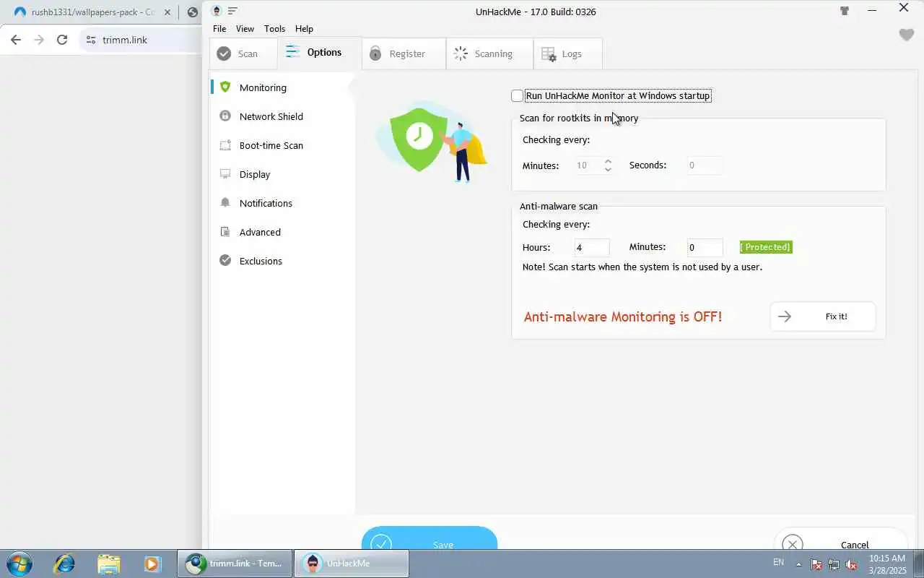This screenshot has height=578, width=924.
Task: Click the anti-malware Minutes input field
Action: pyautogui.click(x=705, y=248)
